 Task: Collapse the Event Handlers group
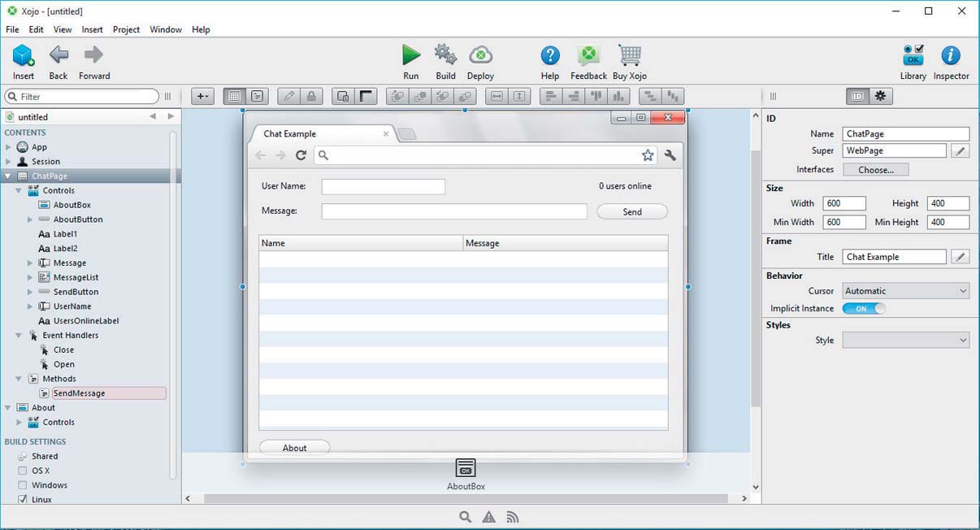click(x=19, y=336)
